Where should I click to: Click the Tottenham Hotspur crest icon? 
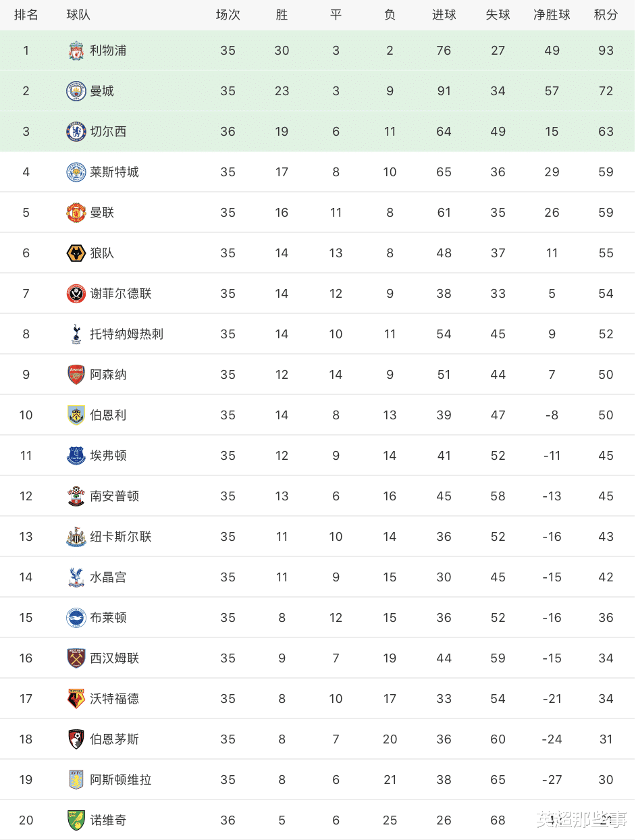coord(76,334)
